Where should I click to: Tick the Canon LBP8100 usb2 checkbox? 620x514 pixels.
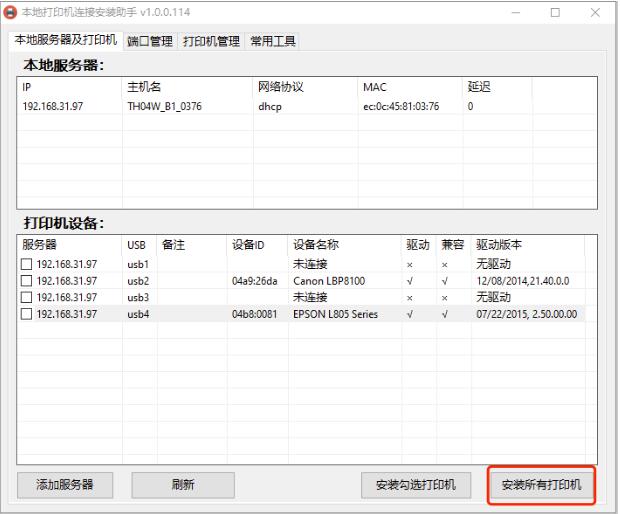(x=27, y=281)
